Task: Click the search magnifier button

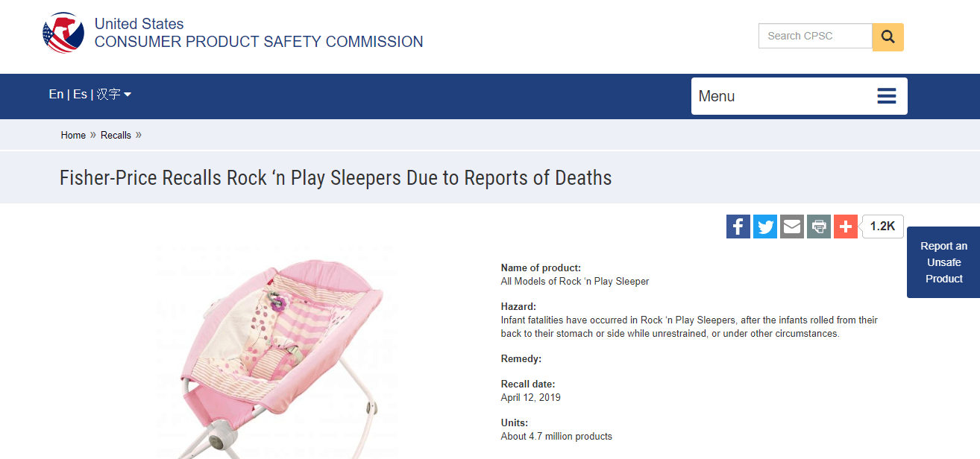Action: coord(888,37)
